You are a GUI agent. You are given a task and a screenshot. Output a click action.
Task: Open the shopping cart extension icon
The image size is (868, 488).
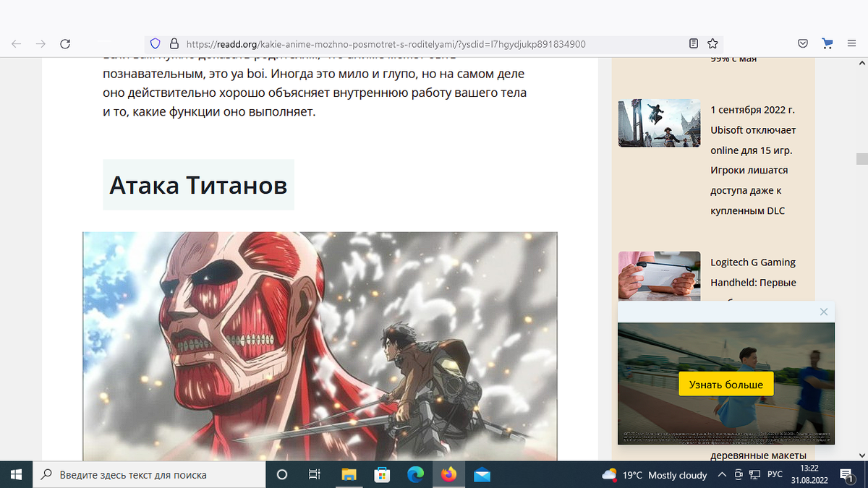(827, 43)
